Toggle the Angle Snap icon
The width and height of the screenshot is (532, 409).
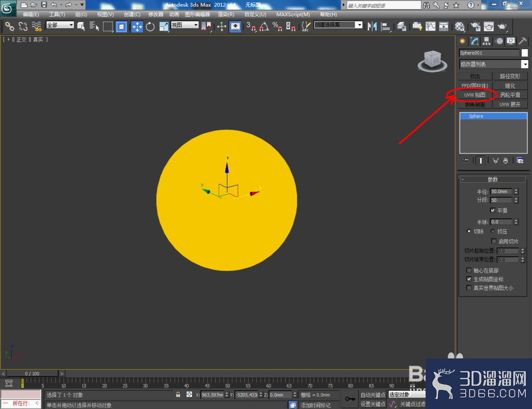tap(264, 26)
